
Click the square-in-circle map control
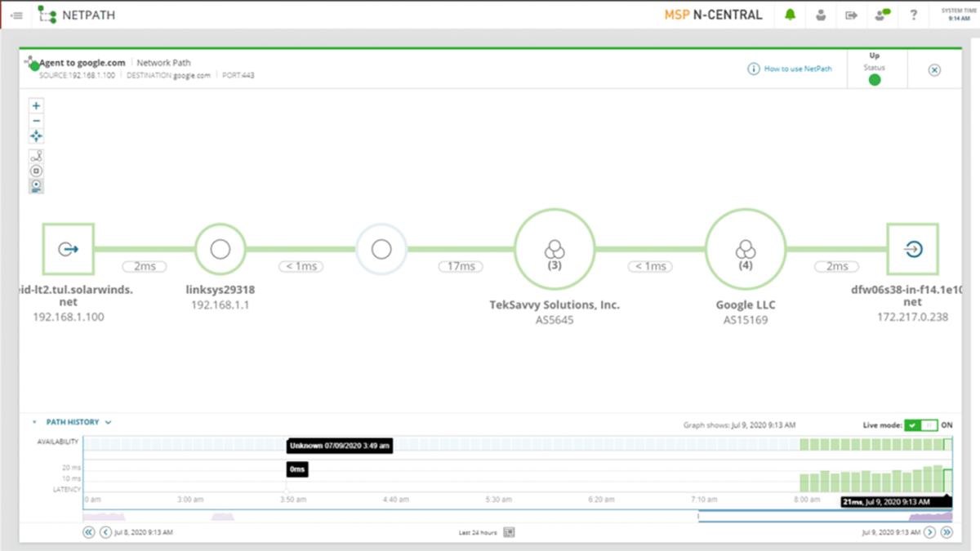click(x=36, y=171)
